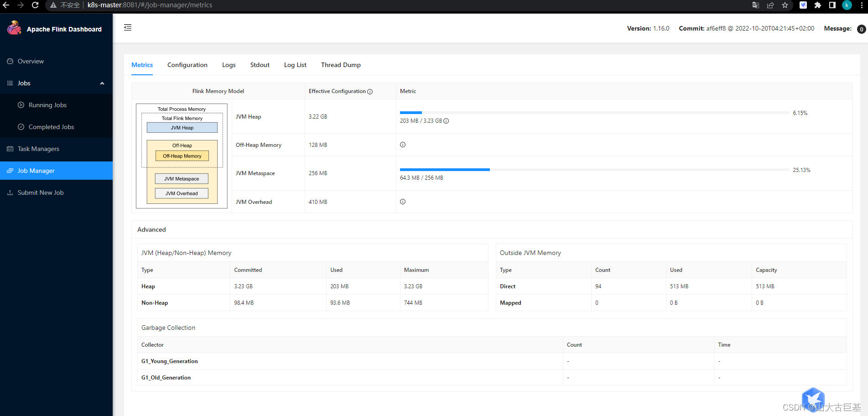Screen dimensions: 868x416
Task: Open the Message notification badge
Action: point(861,29)
